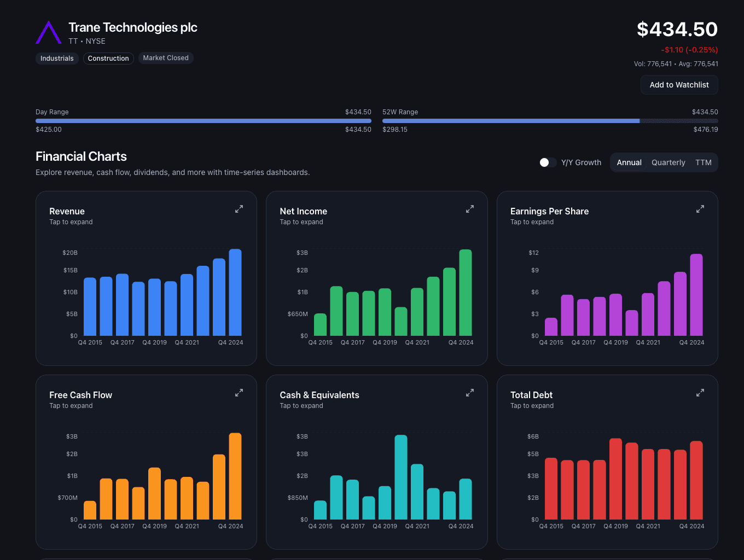Switch to the Quarterly tab
744x560 pixels.
(x=668, y=162)
